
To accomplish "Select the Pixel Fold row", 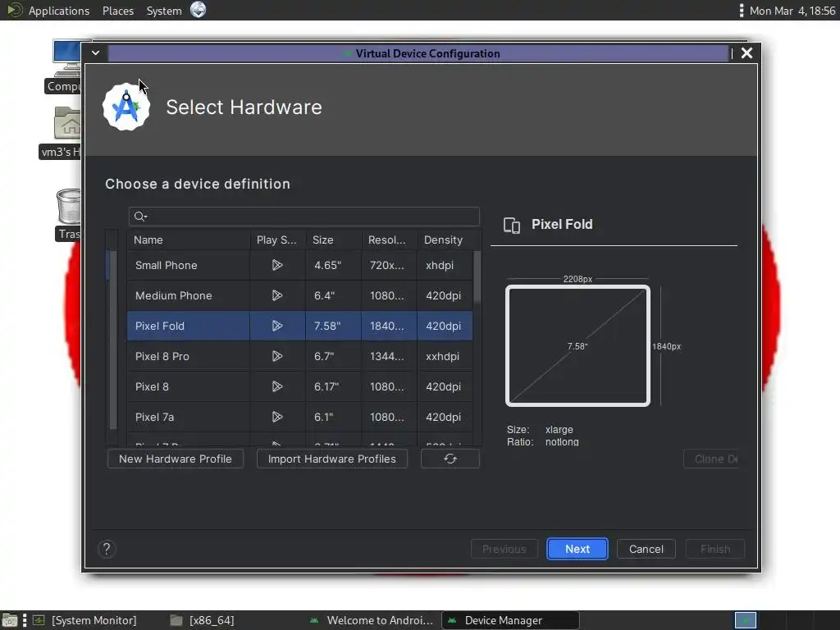I will click(300, 326).
